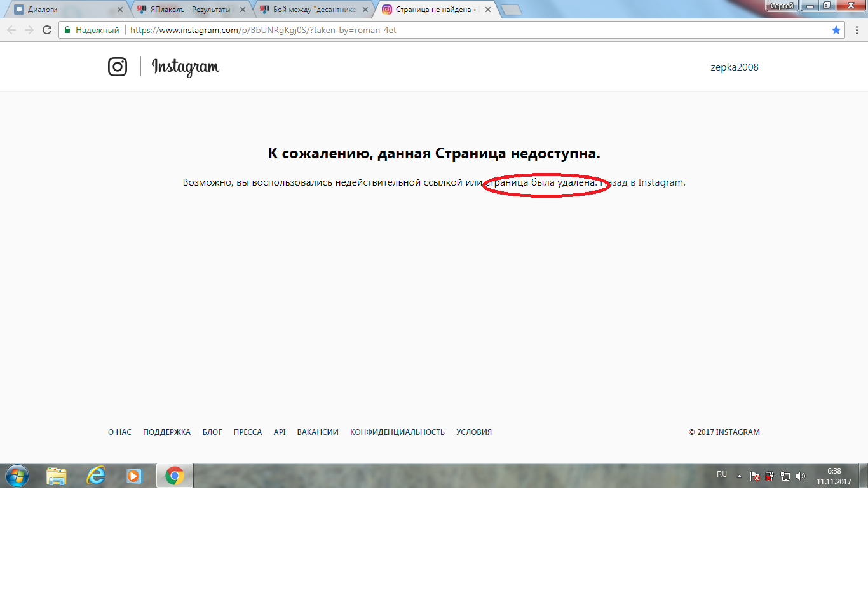Click the Сергей profile button

click(782, 6)
